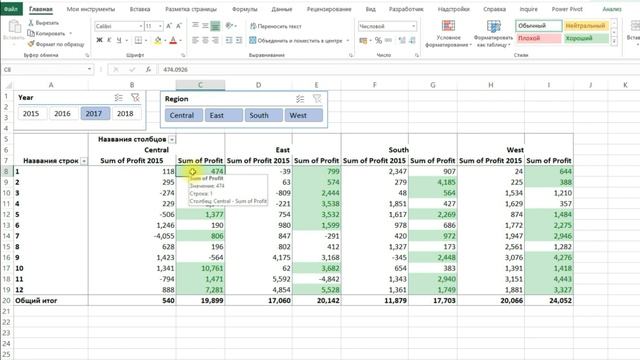The width and height of the screenshot is (640, 360).
Task: Click the Cut (Вырезать) scissors icon
Action: click(31, 23)
